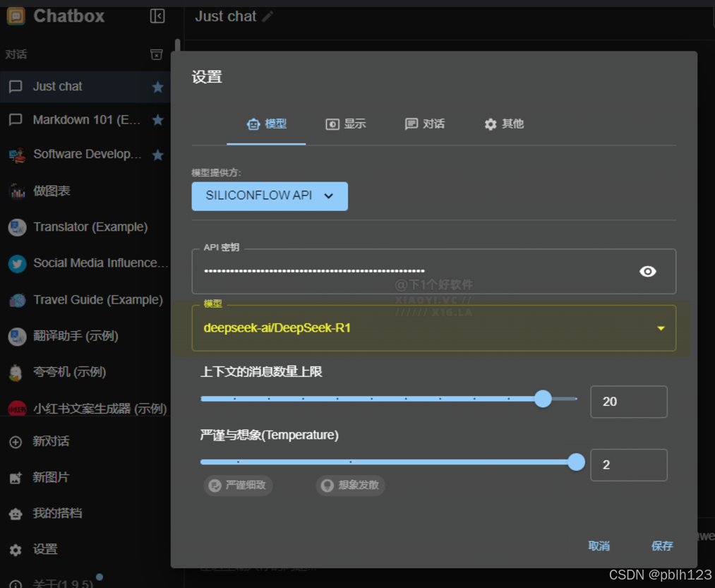Click the Temperature value field
This screenshot has width=715, height=588.
click(x=628, y=465)
